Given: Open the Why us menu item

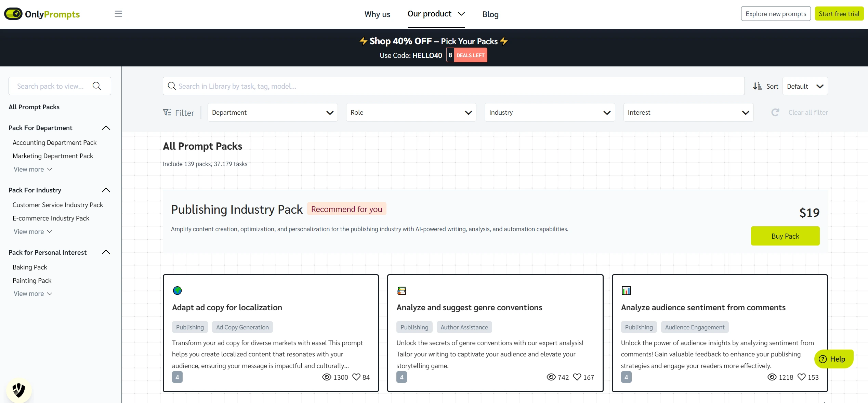Looking at the screenshot, I should click(377, 14).
